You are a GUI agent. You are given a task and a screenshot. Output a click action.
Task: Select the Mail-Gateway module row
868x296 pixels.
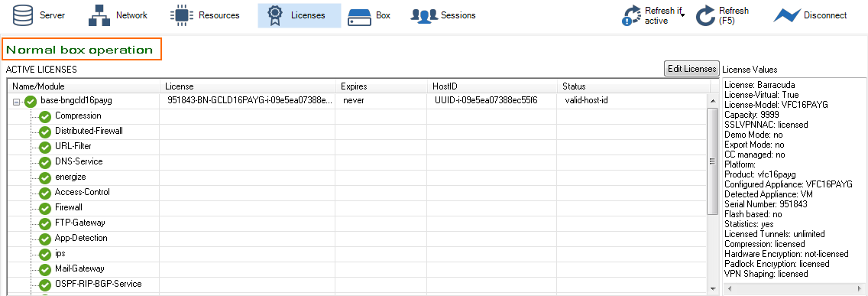point(358,268)
